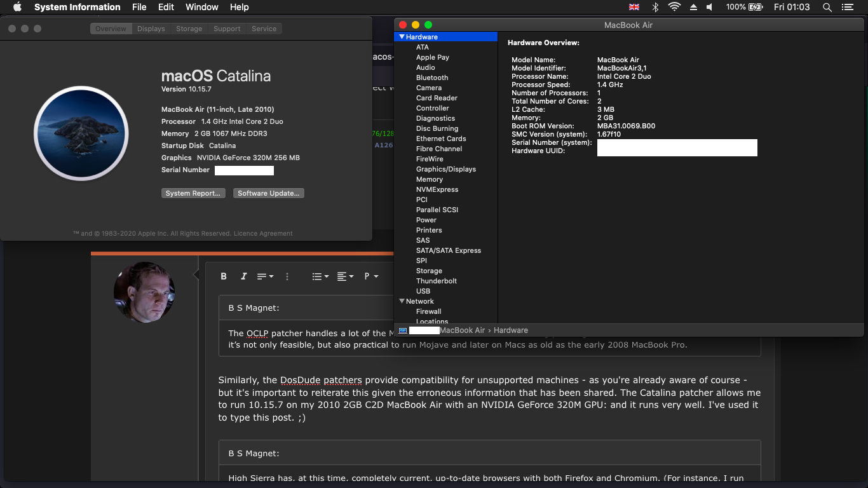Open more options dots in editor toolbar
Viewport: 868px width, 488px height.
(x=287, y=276)
